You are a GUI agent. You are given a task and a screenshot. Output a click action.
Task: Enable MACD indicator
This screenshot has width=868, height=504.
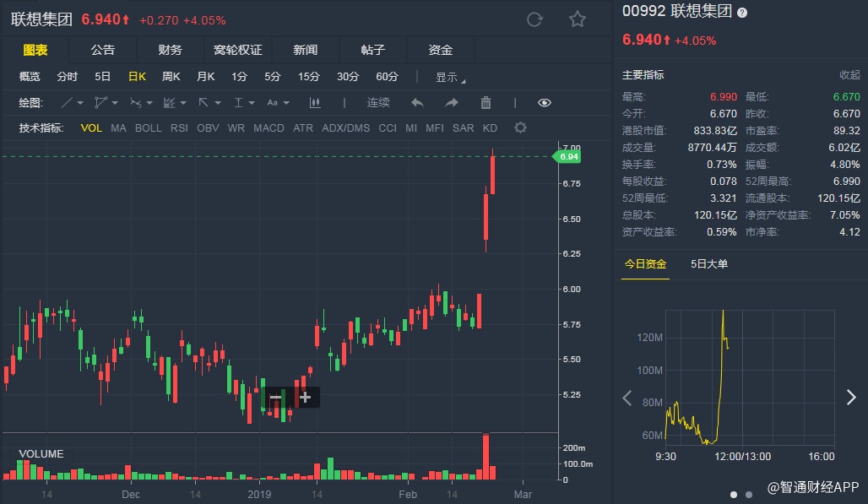[x=269, y=127]
